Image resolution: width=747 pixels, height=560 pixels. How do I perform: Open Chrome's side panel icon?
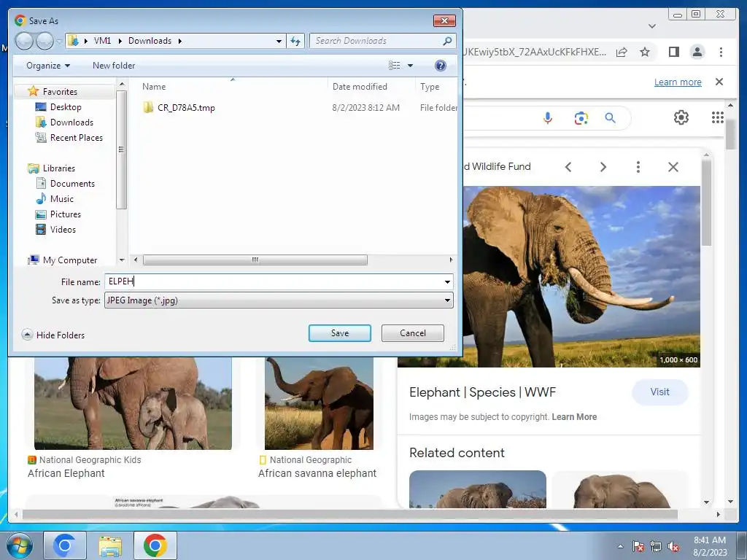pos(673,52)
